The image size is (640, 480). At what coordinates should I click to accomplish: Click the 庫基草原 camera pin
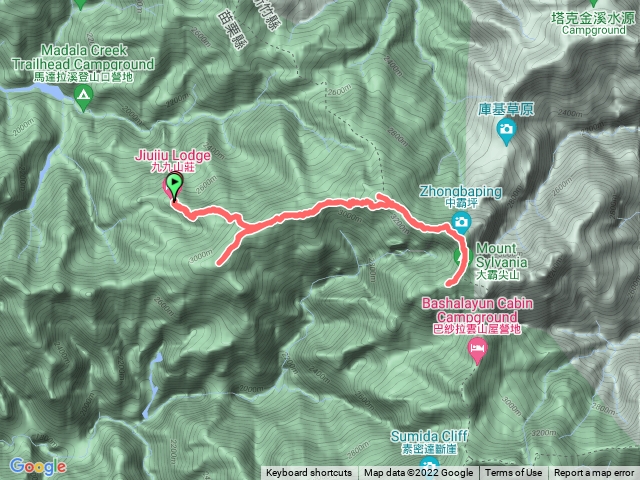tap(507, 131)
